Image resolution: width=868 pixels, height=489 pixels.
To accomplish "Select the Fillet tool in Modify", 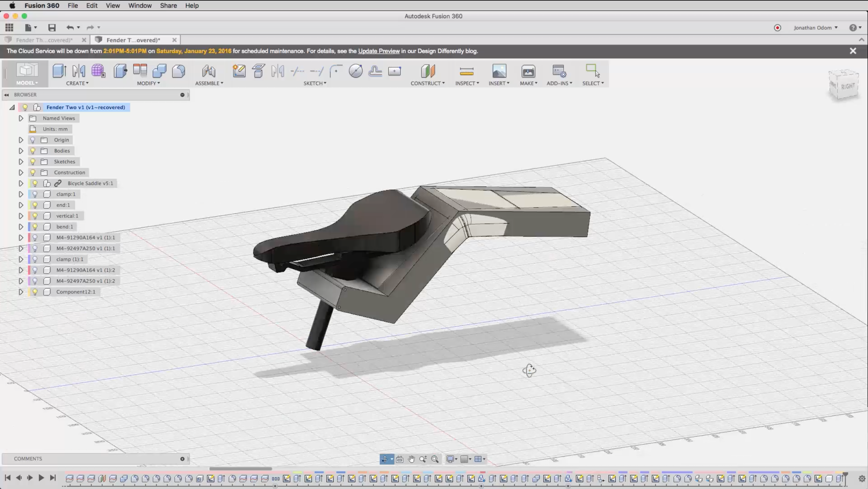I will click(x=179, y=71).
